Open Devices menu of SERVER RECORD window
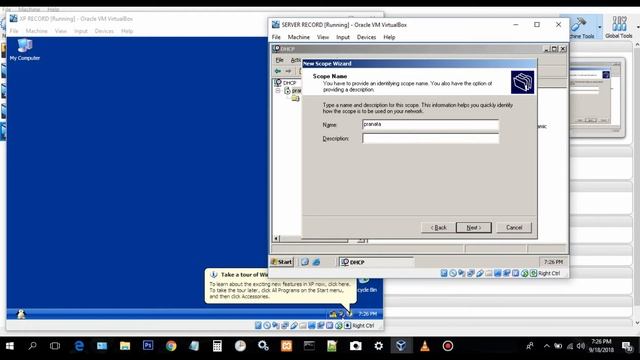 pyautogui.click(x=366, y=37)
